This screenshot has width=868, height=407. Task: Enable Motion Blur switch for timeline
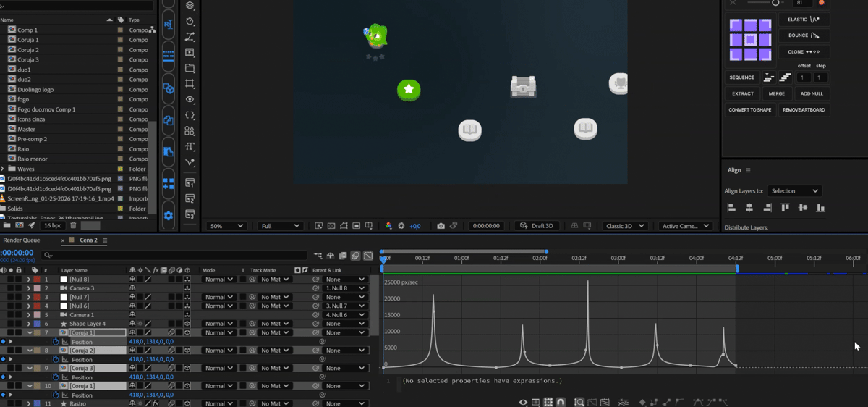click(355, 255)
